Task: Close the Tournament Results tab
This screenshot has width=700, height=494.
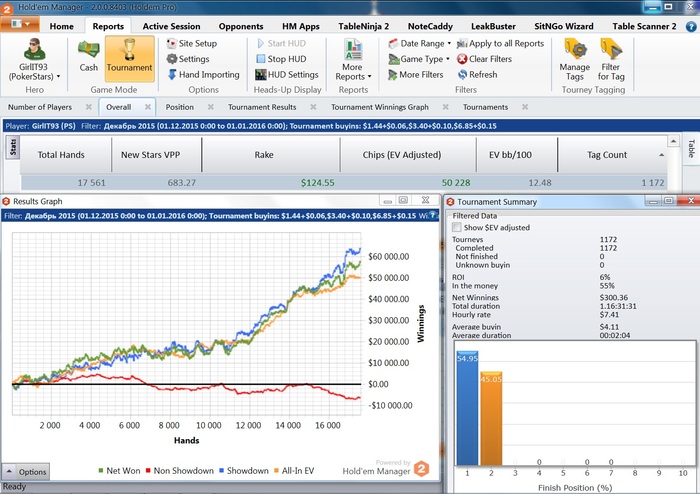Action: click(x=313, y=107)
